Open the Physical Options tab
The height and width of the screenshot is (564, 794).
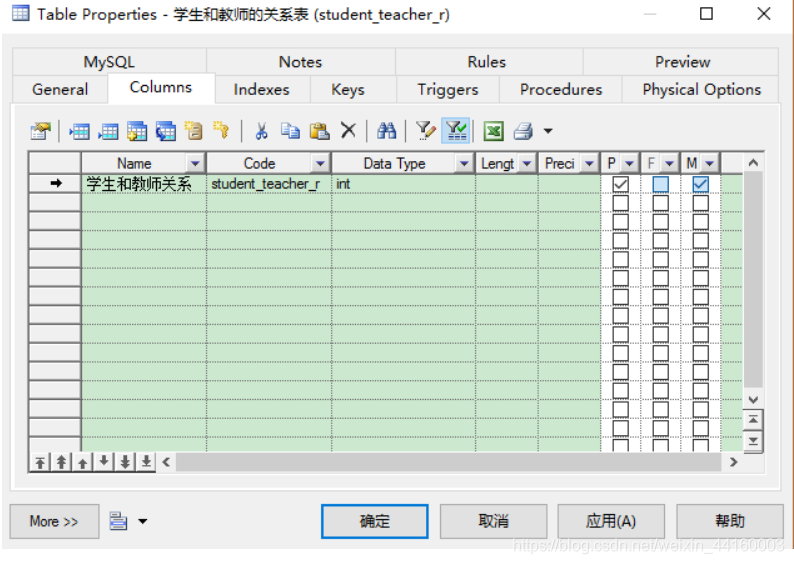pyautogui.click(x=701, y=90)
